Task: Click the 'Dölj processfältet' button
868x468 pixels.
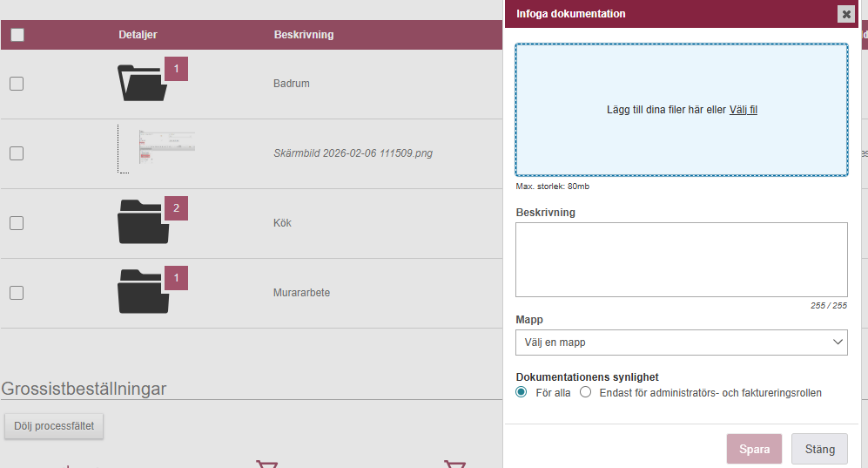Action: click(54, 426)
